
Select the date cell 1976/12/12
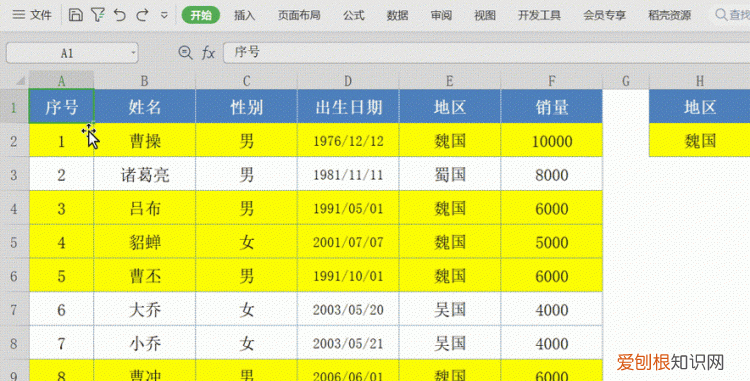(348, 141)
